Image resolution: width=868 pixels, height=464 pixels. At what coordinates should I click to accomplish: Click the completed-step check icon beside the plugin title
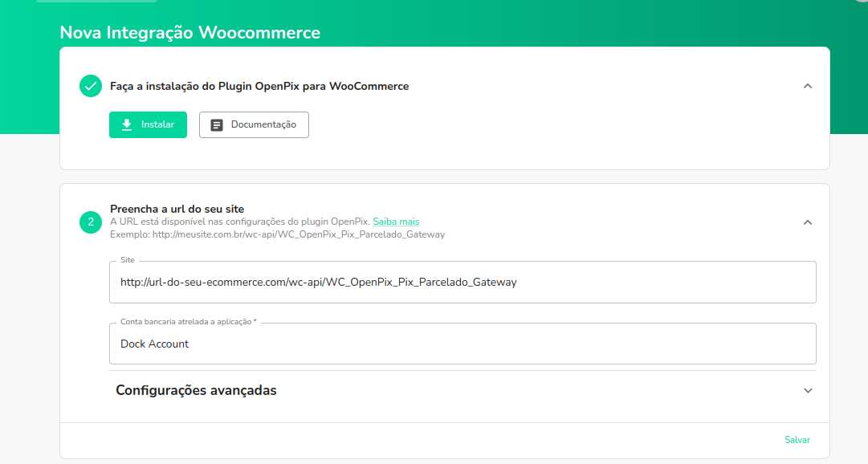pos(90,85)
